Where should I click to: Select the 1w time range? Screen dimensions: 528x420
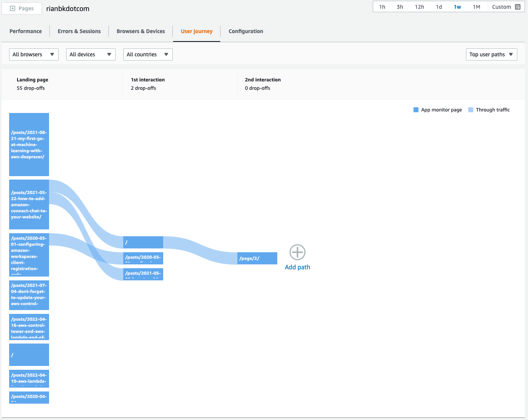coord(457,7)
